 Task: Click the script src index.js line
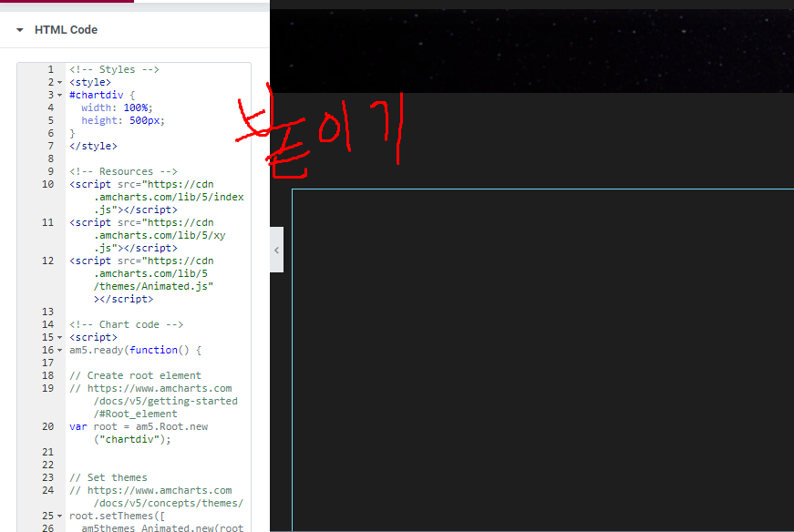[157, 197]
